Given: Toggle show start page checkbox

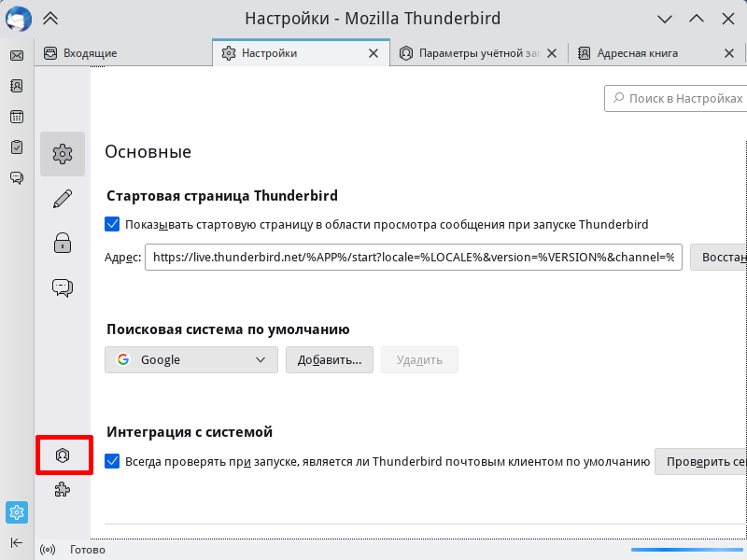Looking at the screenshot, I should 112,224.
